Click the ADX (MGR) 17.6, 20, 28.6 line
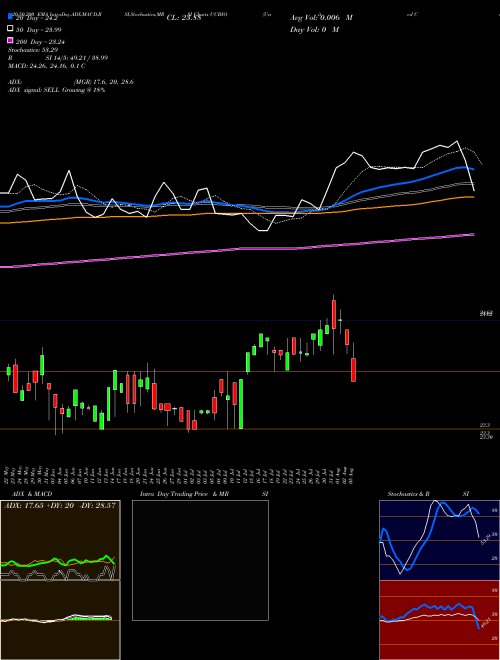 click(71, 82)
